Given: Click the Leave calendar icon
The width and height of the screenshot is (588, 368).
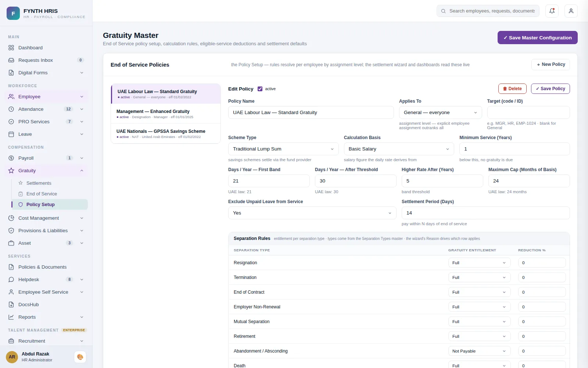Looking at the screenshot, I should pyautogui.click(x=11, y=134).
